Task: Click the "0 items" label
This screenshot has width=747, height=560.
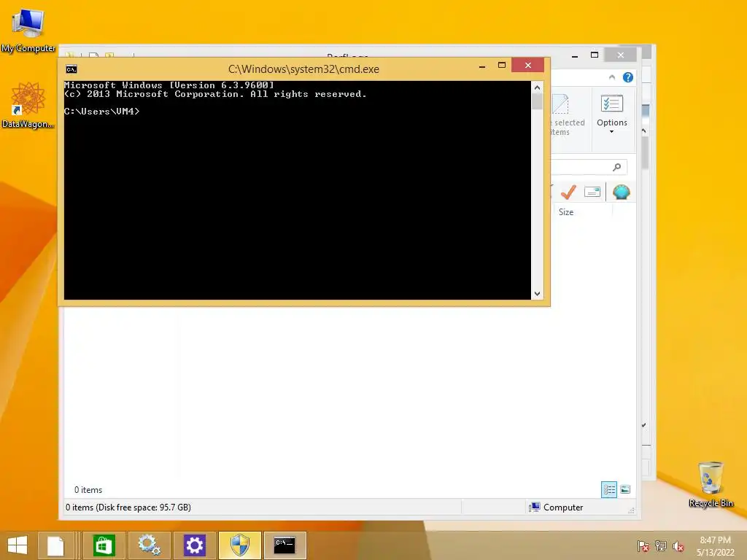Action: [88, 490]
